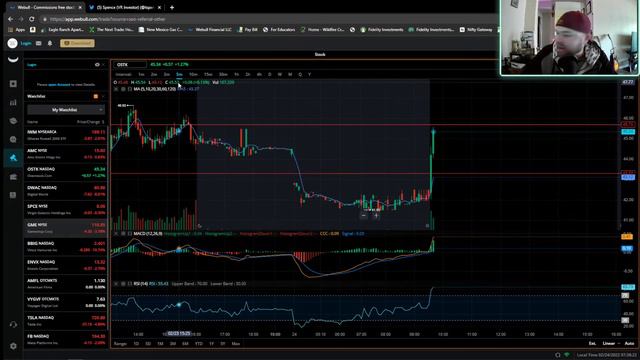The image size is (640, 360).
Task: Toggle RSI indicator visibility box
Action: [130, 284]
